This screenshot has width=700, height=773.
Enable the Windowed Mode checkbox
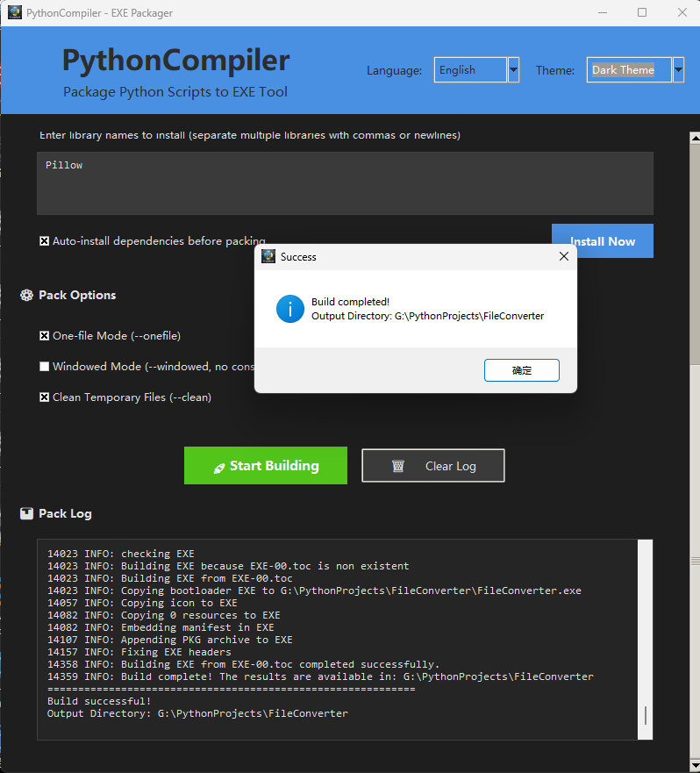45,367
